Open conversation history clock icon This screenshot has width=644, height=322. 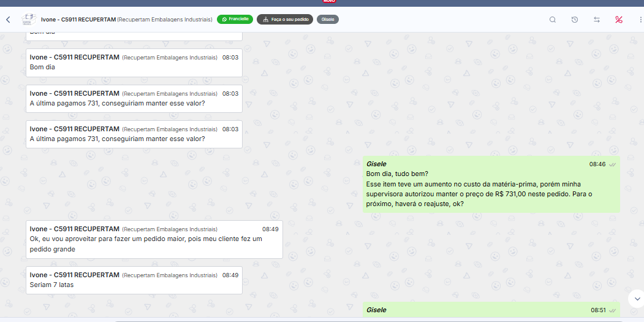click(x=575, y=20)
